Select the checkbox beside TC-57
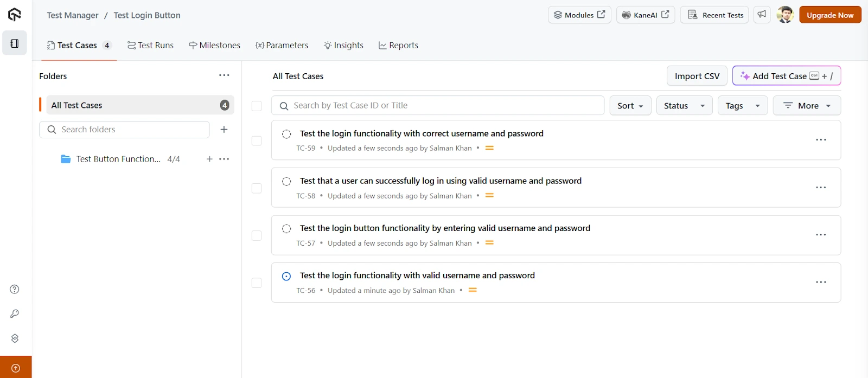Image resolution: width=868 pixels, height=378 pixels. (256, 235)
